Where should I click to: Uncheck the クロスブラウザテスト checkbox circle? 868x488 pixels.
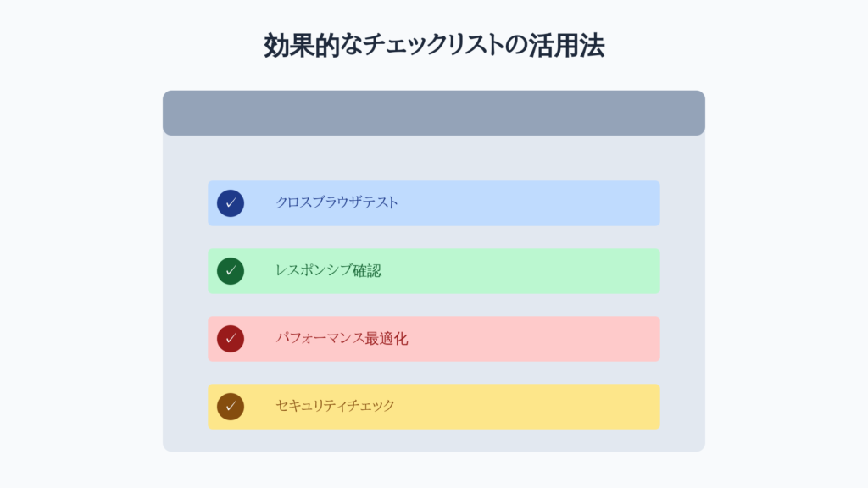231,203
